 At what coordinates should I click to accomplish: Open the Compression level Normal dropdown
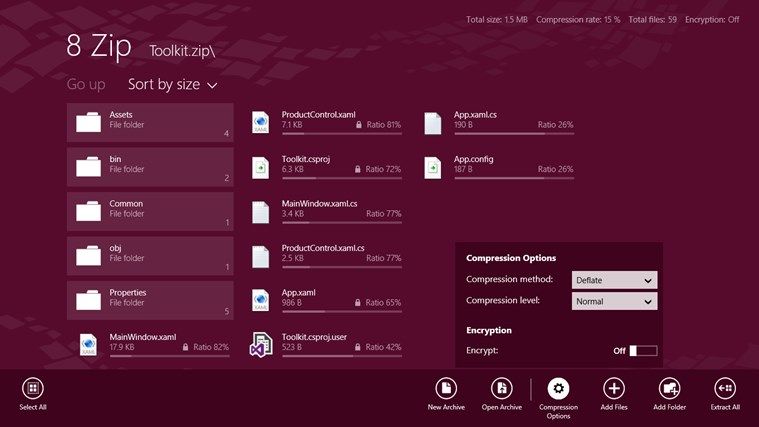pos(614,301)
